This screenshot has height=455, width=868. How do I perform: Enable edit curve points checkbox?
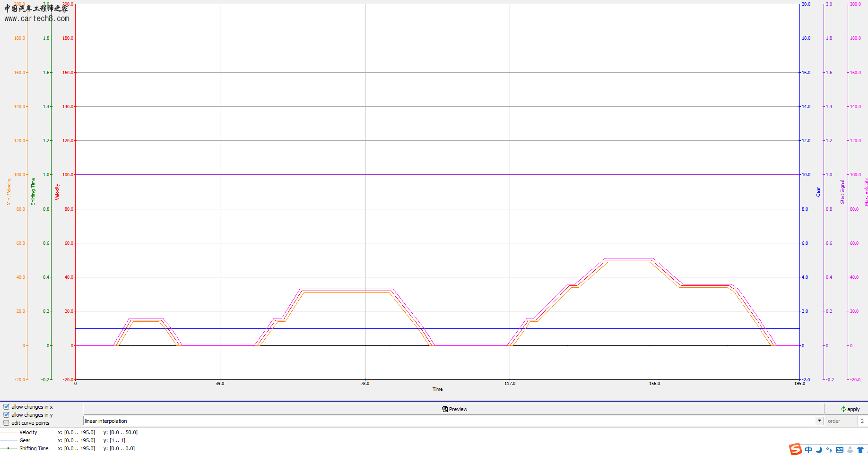[7, 423]
